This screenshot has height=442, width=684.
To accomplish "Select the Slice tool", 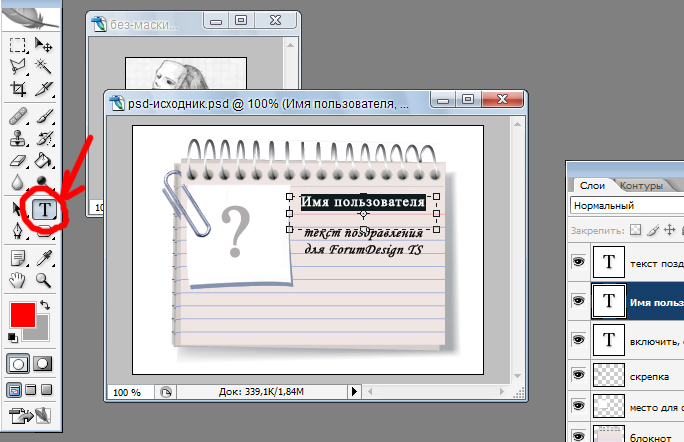I will (44, 89).
